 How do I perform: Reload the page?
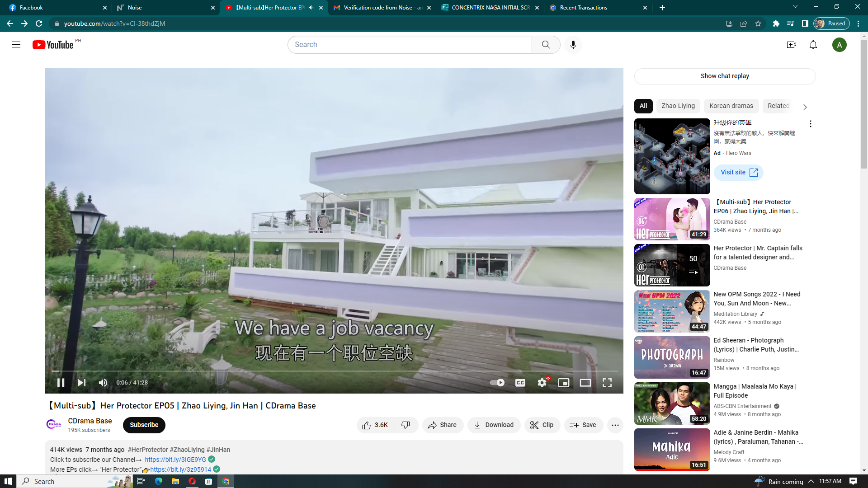point(39,23)
